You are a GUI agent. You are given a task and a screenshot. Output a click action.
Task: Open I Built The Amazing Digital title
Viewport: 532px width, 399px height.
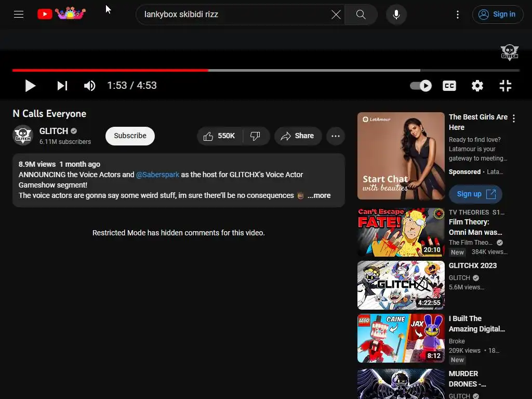[x=477, y=324]
